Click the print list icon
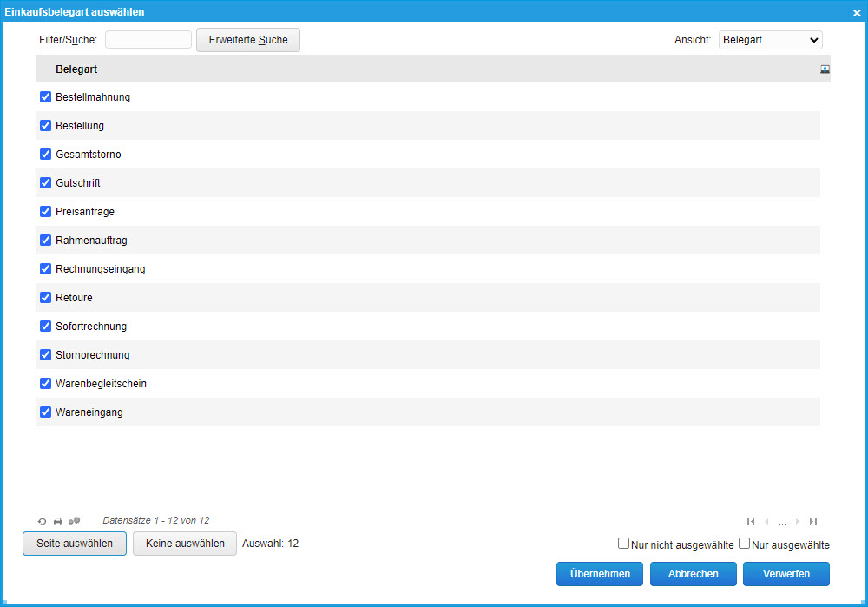 pos(58,521)
